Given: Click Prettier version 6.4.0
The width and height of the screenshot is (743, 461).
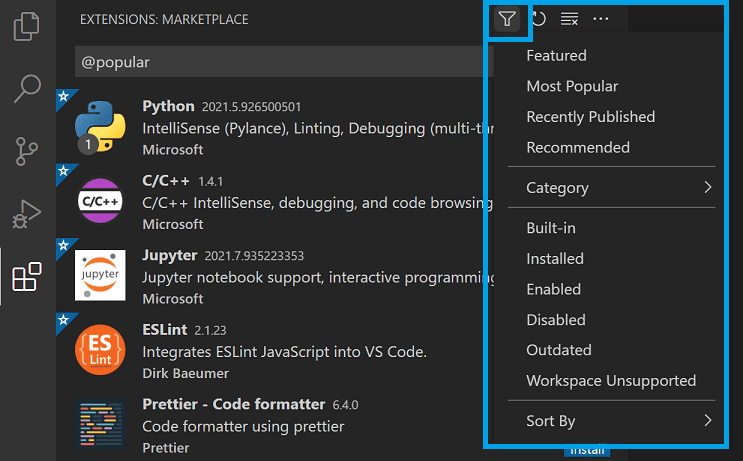Looking at the screenshot, I should click(x=345, y=405).
